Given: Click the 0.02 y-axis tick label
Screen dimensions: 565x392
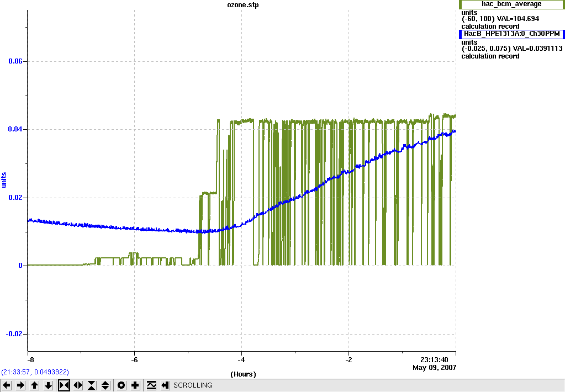Looking at the screenshot, I should click(15, 198).
